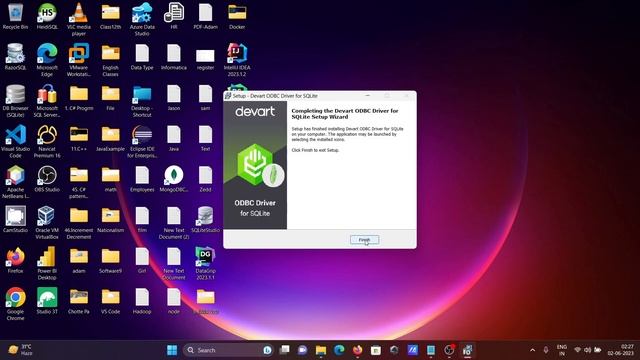The height and width of the screenshot is (360, 640).
Task: Select the English Classes folder
Action: (111, 60)
